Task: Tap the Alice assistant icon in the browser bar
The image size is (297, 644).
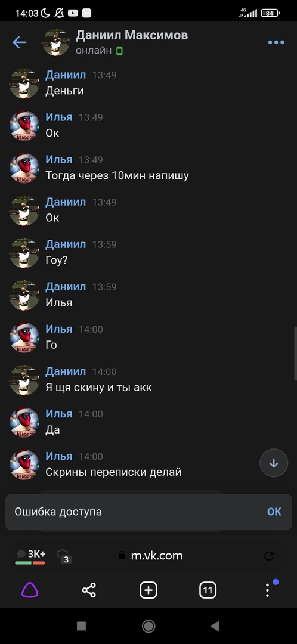Action: pos(30,590)
